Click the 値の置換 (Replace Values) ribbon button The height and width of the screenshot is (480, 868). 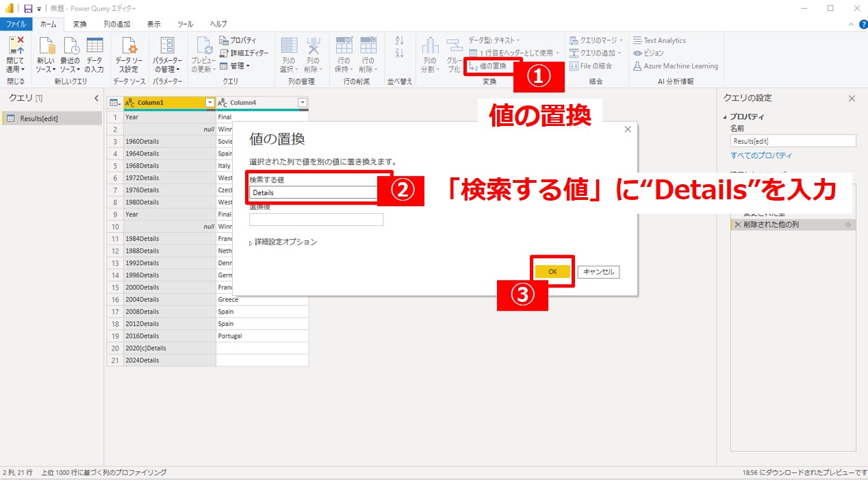487,66
